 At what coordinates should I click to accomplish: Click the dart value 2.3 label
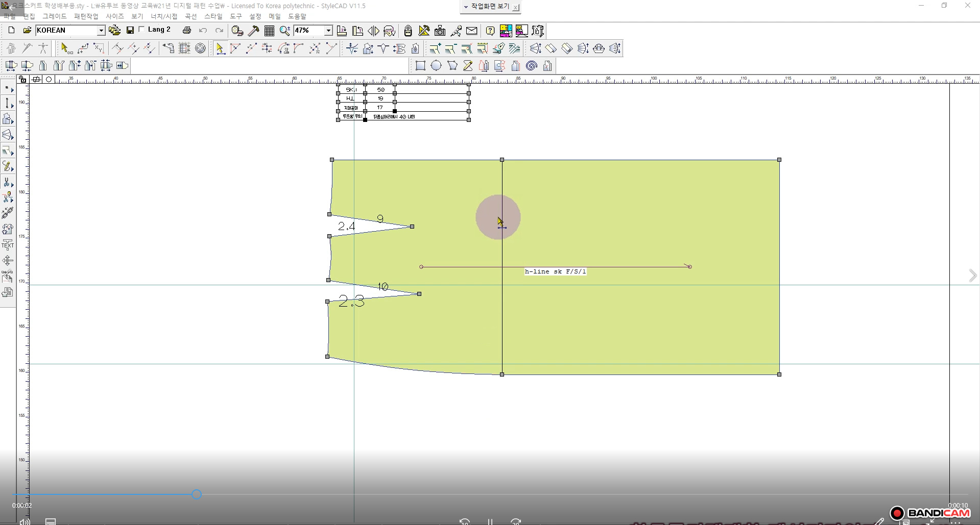tap(351, 302)
